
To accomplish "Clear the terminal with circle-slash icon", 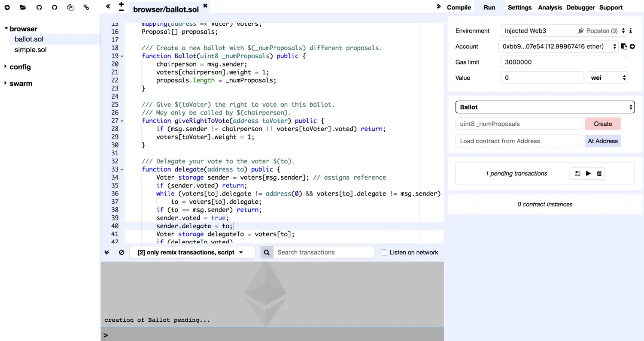I will 122,252.
